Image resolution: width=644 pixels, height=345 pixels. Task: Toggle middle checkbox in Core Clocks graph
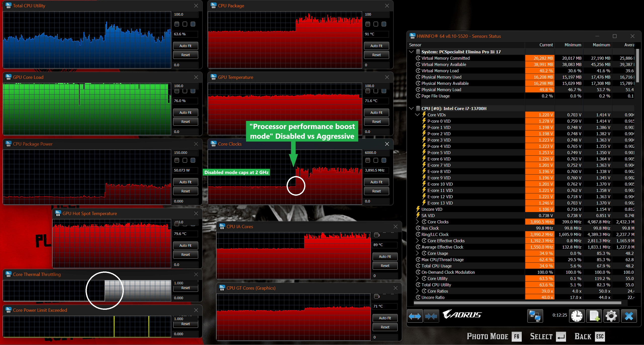376,160
